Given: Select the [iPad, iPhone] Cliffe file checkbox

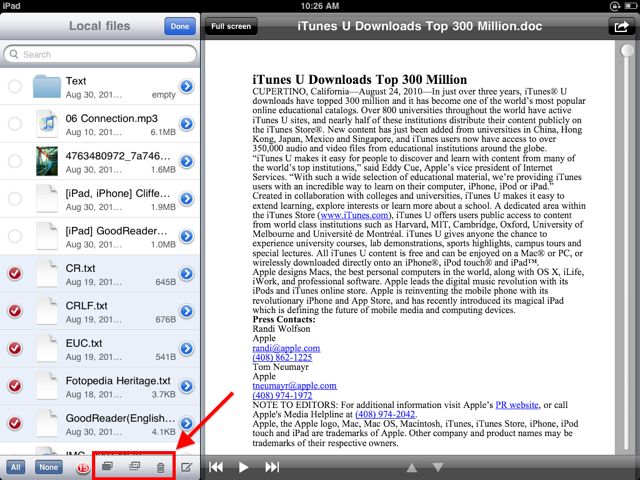Looking at the screenshot, I should (x=15, y=199).
